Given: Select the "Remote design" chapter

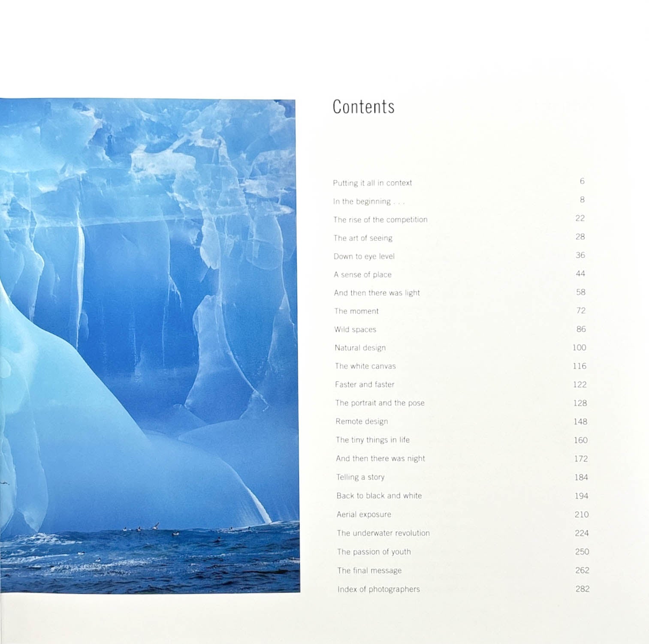Looking at the screenshot, I should point(361,421).
